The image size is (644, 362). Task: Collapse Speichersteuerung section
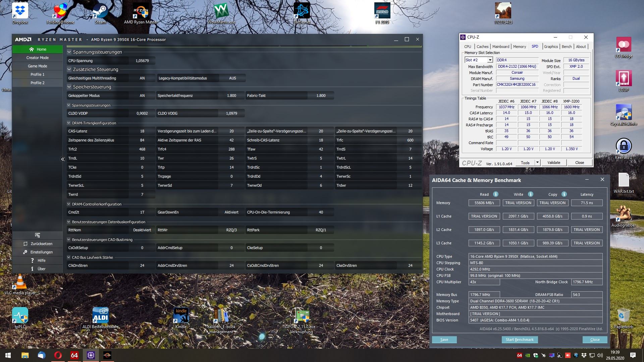[x=69, y=87]
